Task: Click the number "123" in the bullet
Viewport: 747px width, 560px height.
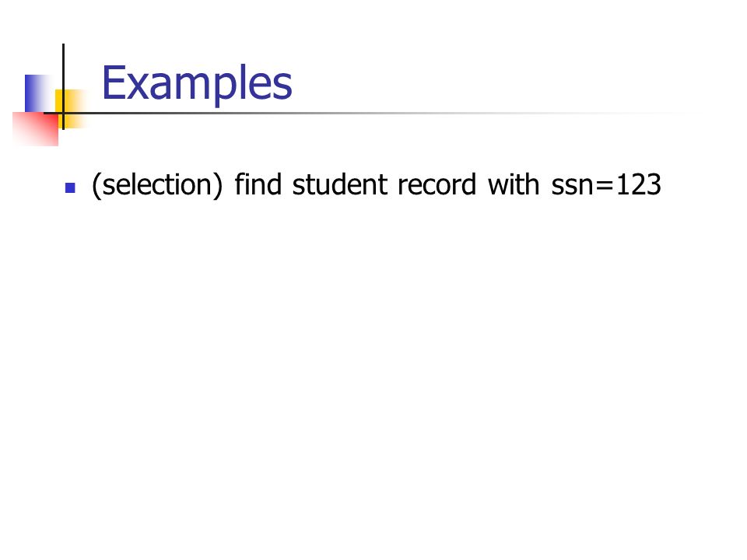Action: pos(638,184)
